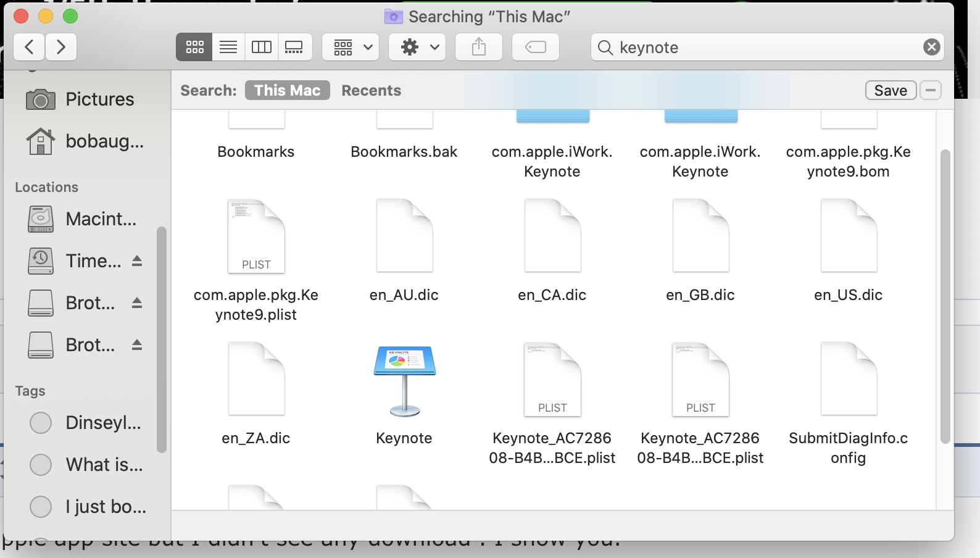Remove search criteria with the minus button

(931, 90)
